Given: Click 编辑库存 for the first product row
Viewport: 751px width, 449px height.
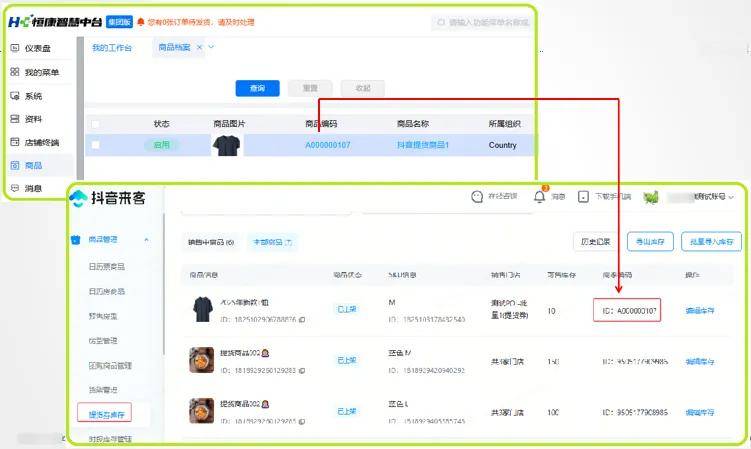Looking at the screenshot, I should coord(704,311).
